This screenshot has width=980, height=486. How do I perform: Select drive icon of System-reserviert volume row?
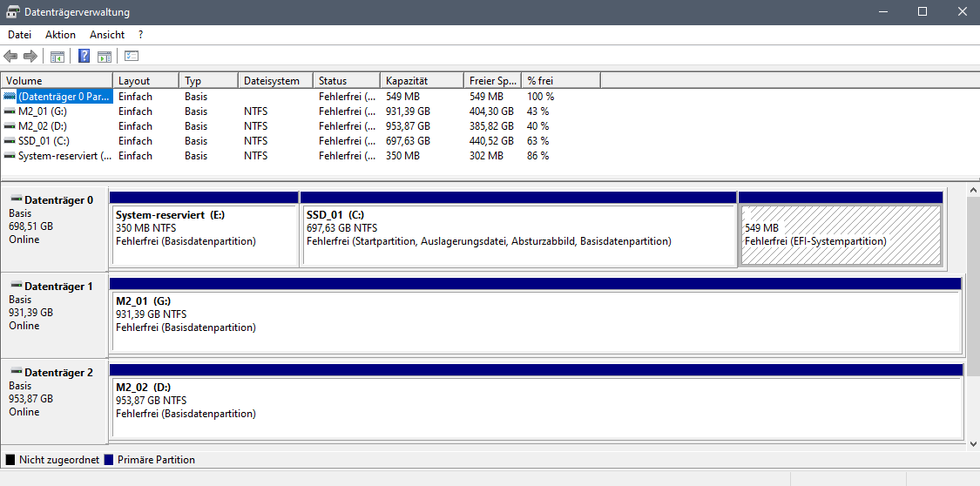tap(10, 156)
